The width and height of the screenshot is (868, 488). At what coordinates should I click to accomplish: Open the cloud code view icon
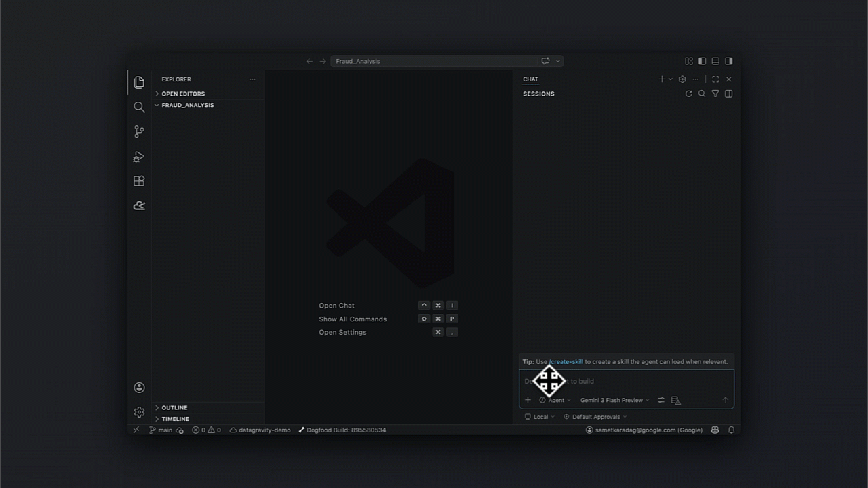[x=139, y=205]
